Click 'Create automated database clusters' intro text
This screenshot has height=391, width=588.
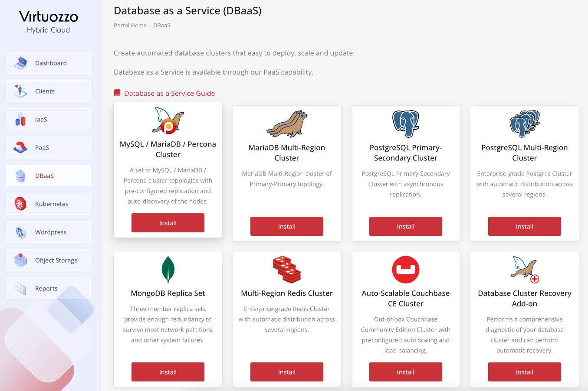tap(234, 53)
